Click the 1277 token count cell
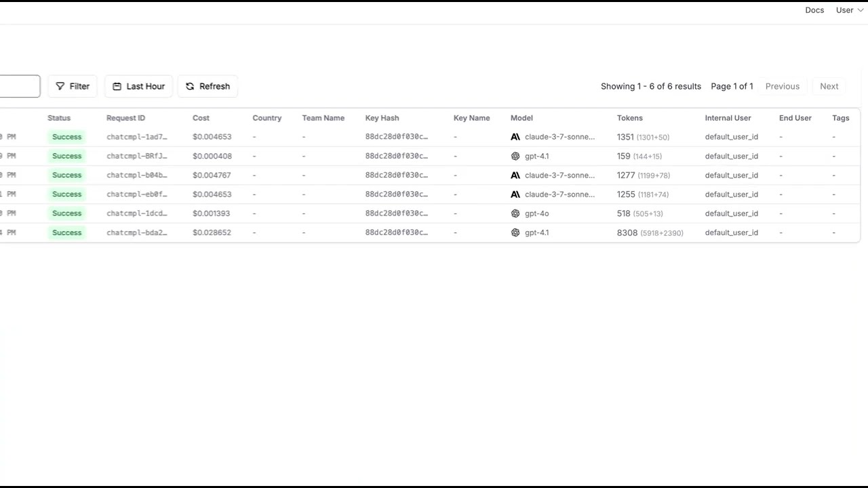Image resolution: width=868 pixels, height=488 pixels. pyautogui.click(x=643, y=175)
